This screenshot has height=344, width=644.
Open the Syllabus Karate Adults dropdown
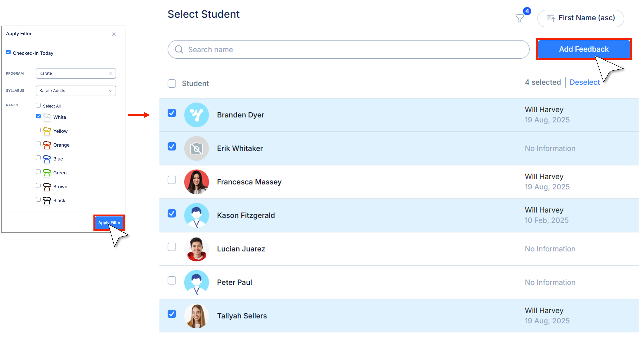coord(76,91)
